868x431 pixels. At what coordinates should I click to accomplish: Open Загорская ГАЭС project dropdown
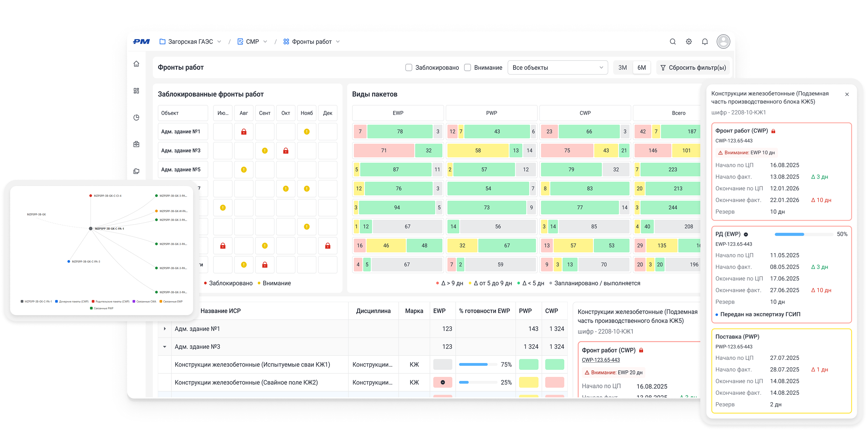click(x=190, y=42)
